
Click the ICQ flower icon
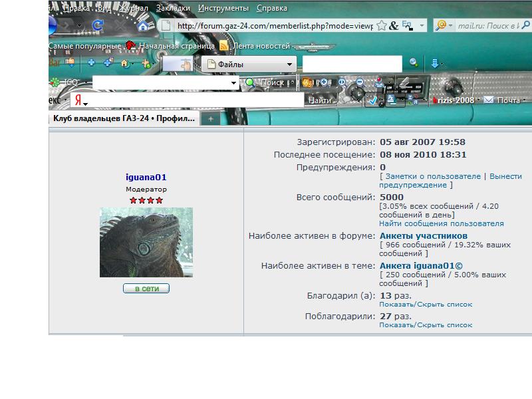55,82
